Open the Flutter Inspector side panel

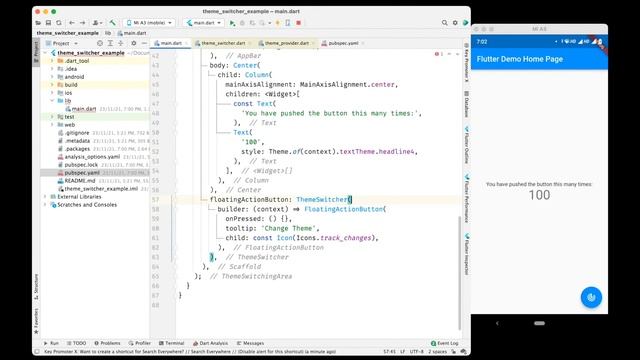467,254
